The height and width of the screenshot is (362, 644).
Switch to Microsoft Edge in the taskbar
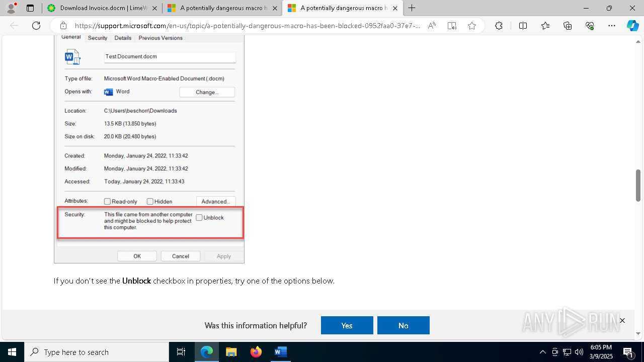coord(207,352)
